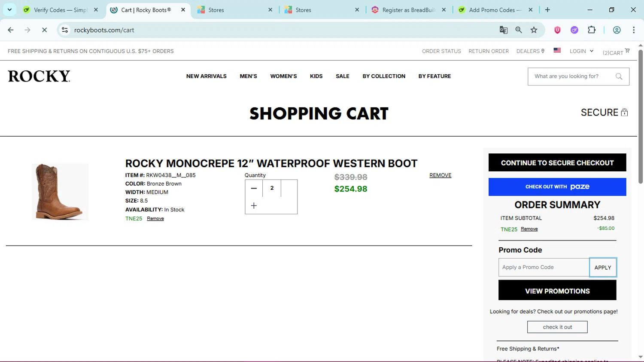Click the APPLY promo button
The width and height of the screenshot is (644, 362).
pyautogui.click(x=603, y=267)
